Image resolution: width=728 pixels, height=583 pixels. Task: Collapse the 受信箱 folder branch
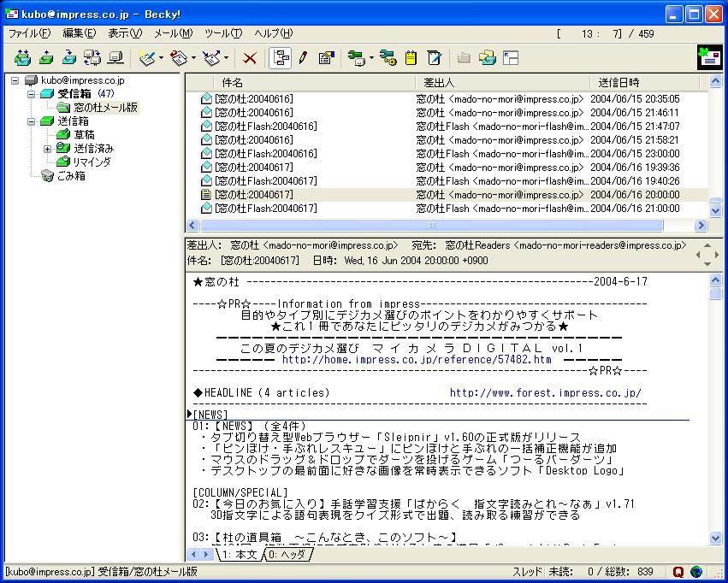click(x=31, y=94)
